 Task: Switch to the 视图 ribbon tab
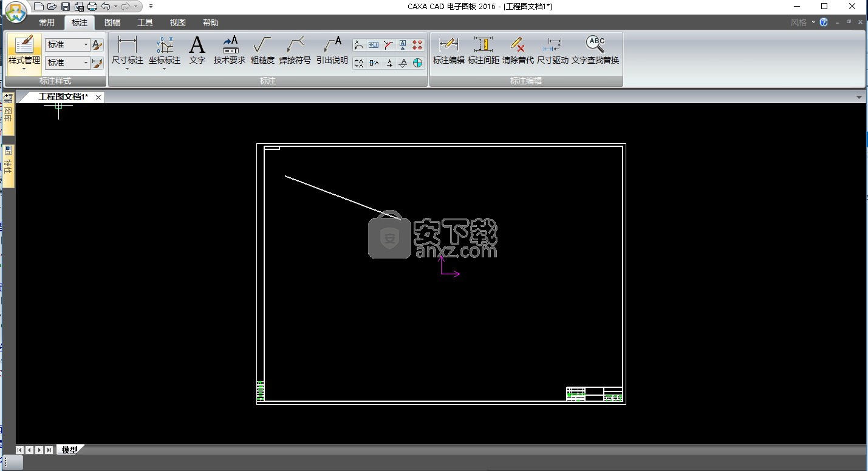pyautogui.click(x=178, y=22)
